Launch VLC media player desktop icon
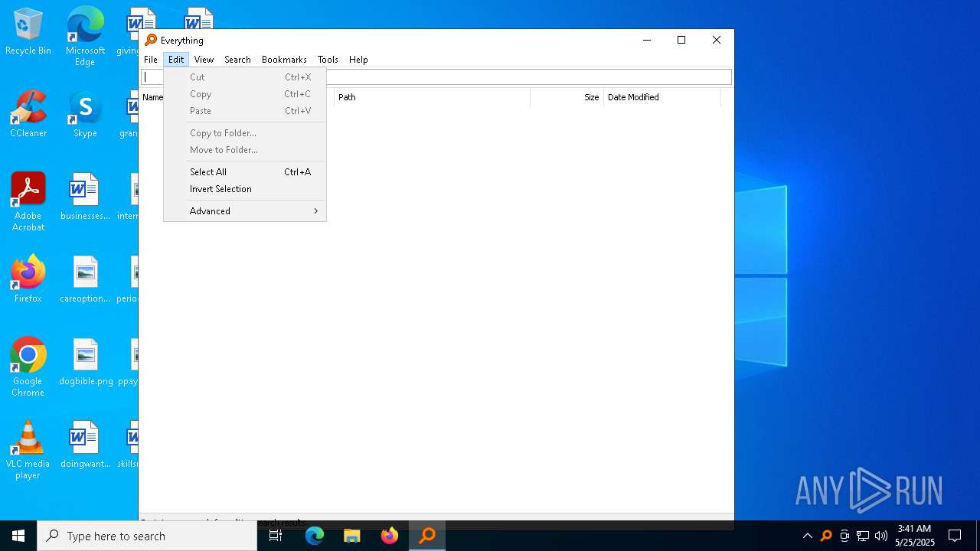The height and width of the screenshot is (551, 980). point(28,450)
